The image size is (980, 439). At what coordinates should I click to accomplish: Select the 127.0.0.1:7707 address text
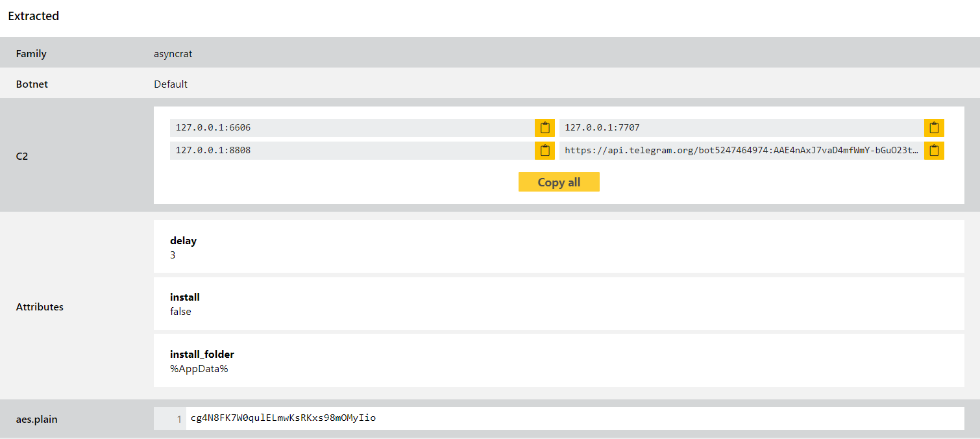click(x=602, y=128)
